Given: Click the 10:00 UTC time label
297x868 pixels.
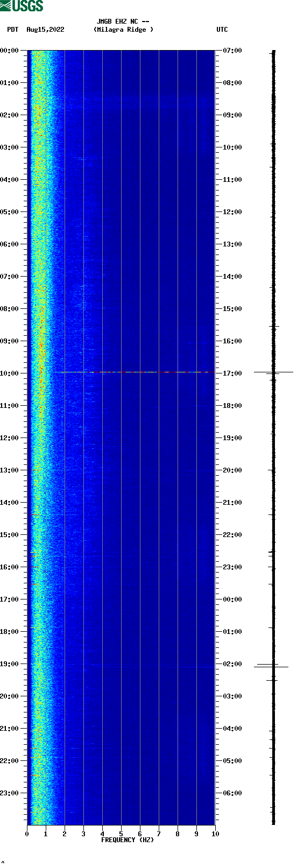Looking at the screenshot, I should (232, 147).
